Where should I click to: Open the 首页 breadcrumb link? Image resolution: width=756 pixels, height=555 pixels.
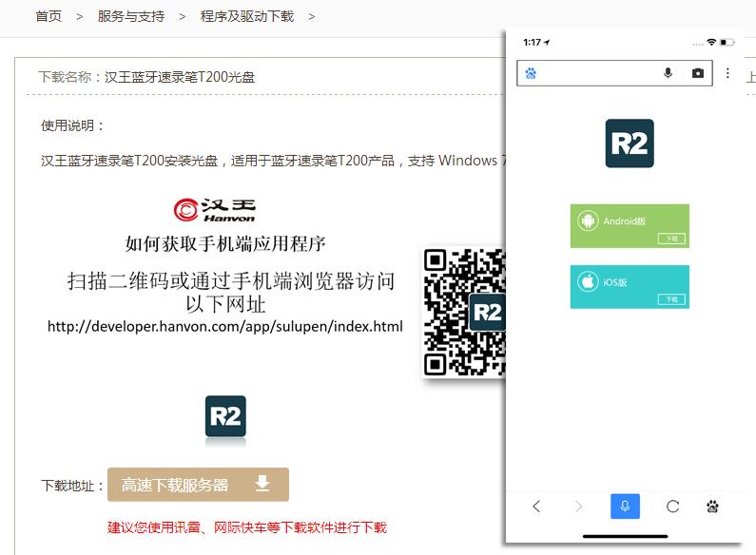point(48,16)
